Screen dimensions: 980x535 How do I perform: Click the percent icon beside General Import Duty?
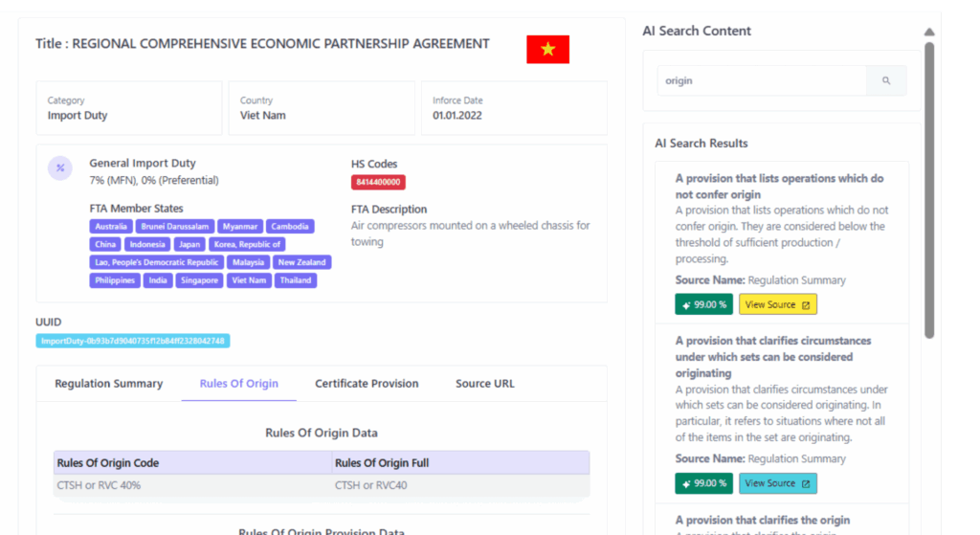60,168
